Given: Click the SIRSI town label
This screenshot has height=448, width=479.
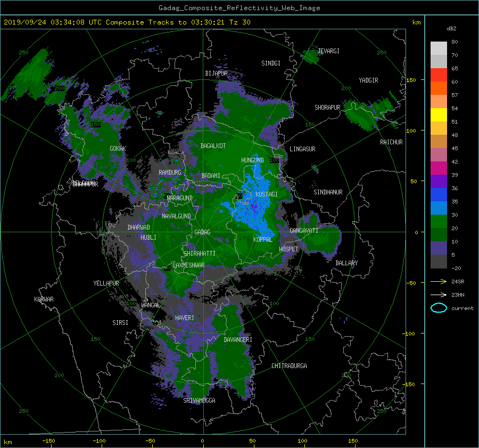Looking at the screenshot, I should (x=120, y=323).
